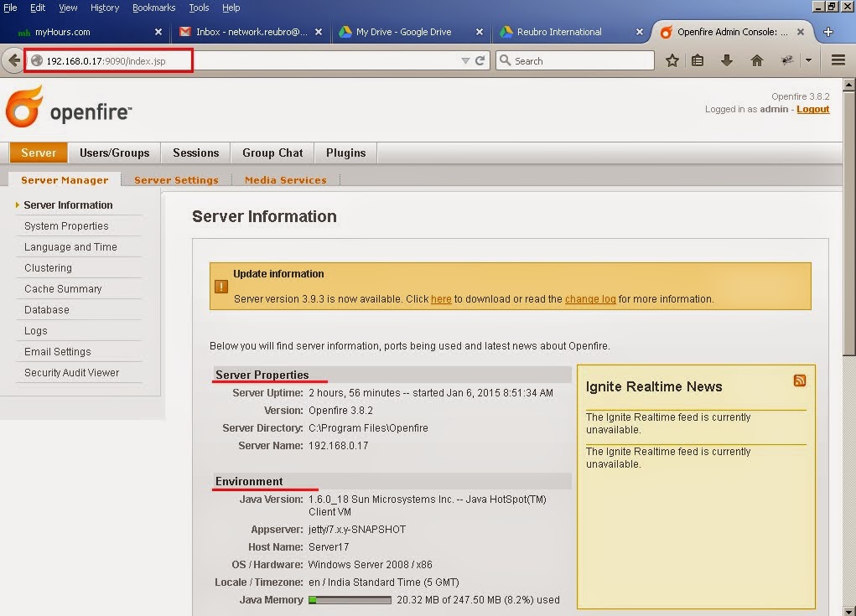Screen dimensions: 856x616
Task: Open the Group Chat tab
Action: (272, 153)
